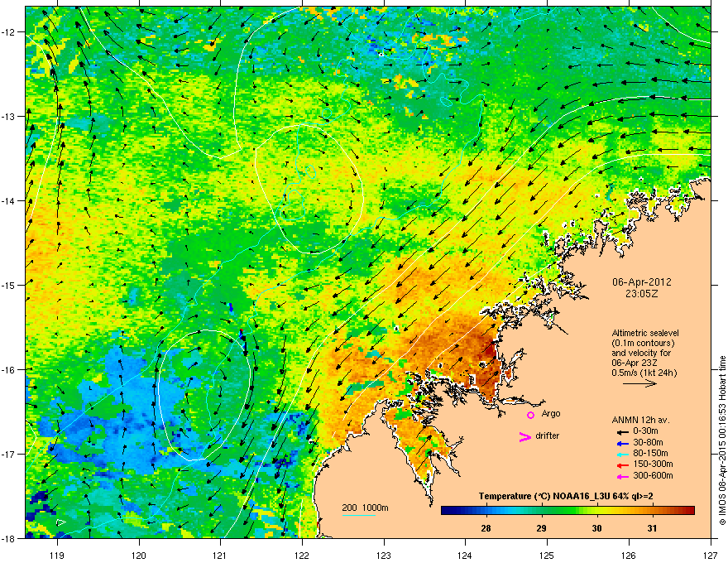The height and width of the screenshot is (563, 728).
Task: Select the red 150-300m arrow legend icon
Action: click(x=622, y=464)
